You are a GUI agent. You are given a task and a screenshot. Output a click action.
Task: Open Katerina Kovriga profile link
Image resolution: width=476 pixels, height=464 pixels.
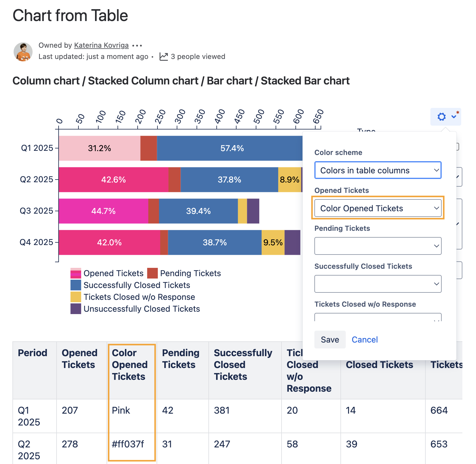(101, 45)
